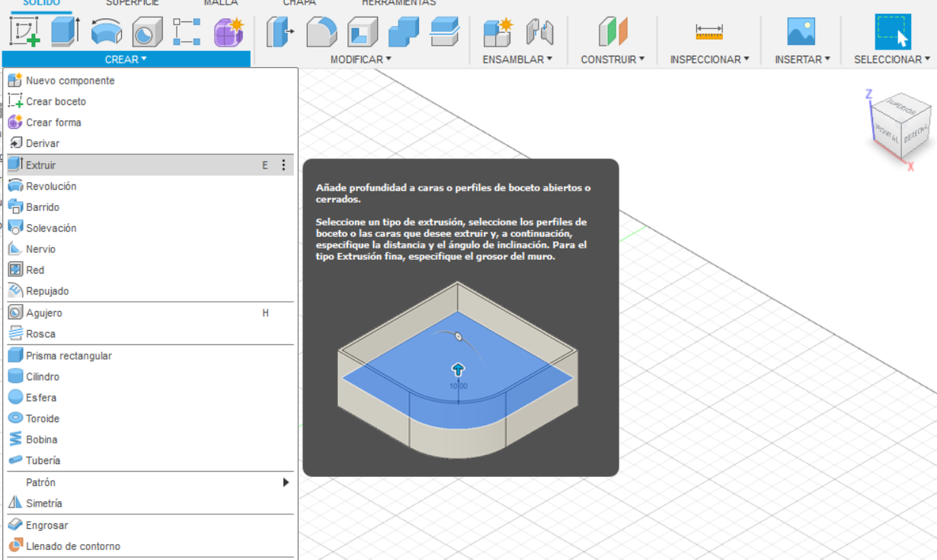Viewport: 937px width, 560px height.
Task: Choose Barrido menu entry
Action: [x=150, y=207]
